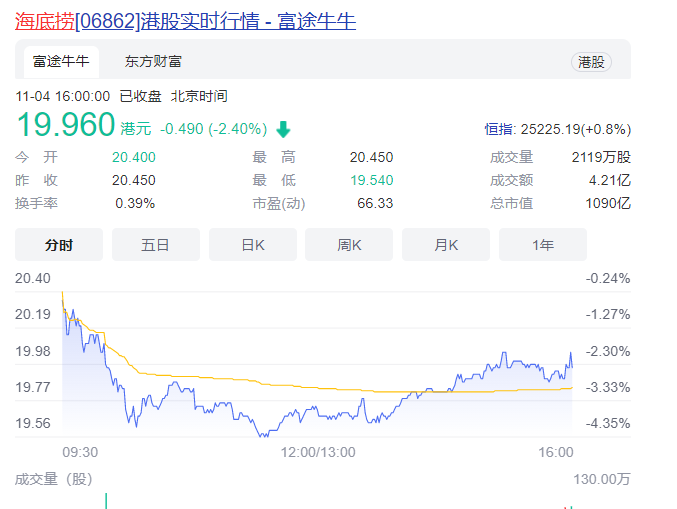Click the 今开 value 20.400
The height and width of the screenshot is (509, 677).
[x=134, y=157]
